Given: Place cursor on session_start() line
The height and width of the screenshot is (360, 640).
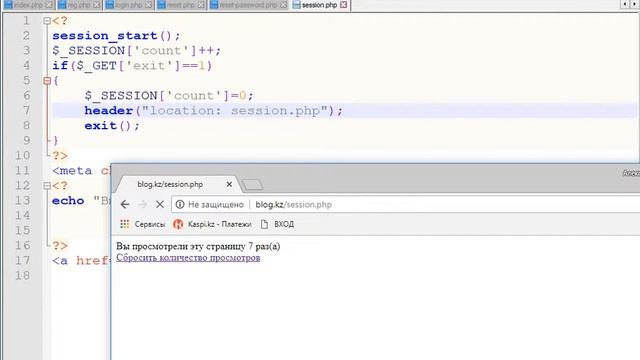Looking at the screenshot, I should [x=116, y=36].
